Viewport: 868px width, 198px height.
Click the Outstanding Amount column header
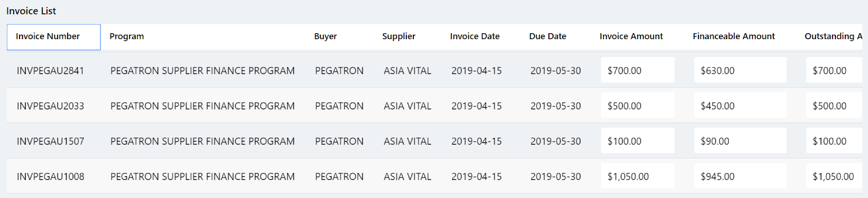click(833, 36)
